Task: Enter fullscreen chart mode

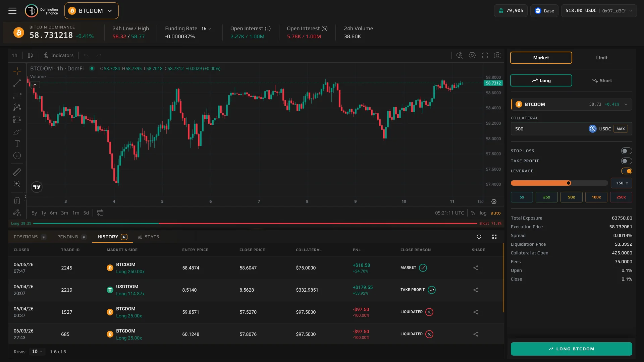Action: 485,55
